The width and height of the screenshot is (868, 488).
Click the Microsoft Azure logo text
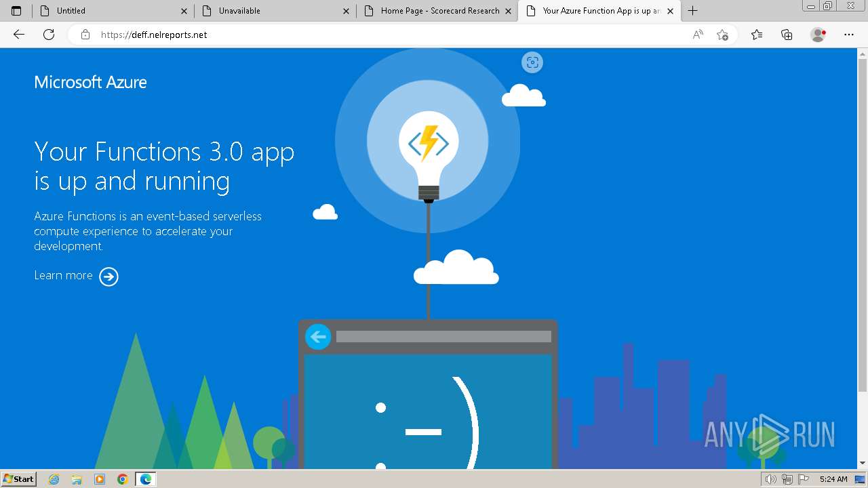click(90, 82)
